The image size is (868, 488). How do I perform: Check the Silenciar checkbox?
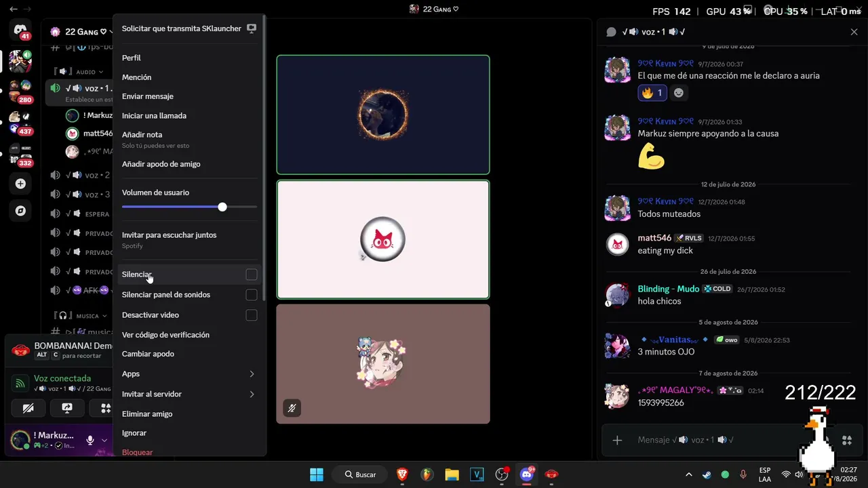(x=252, y=274)
